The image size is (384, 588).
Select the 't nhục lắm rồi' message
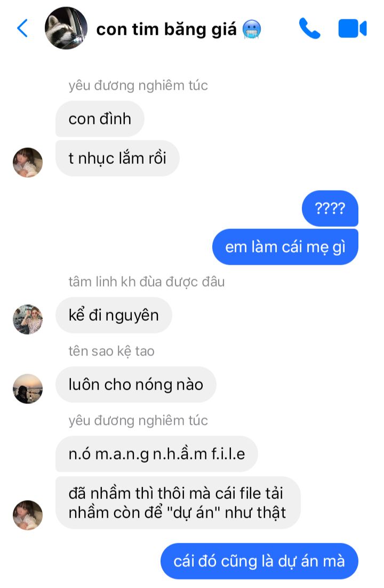117,158
